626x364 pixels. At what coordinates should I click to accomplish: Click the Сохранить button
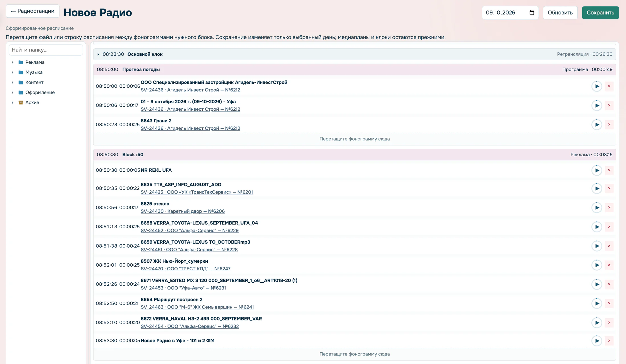(x=600, y=13)
